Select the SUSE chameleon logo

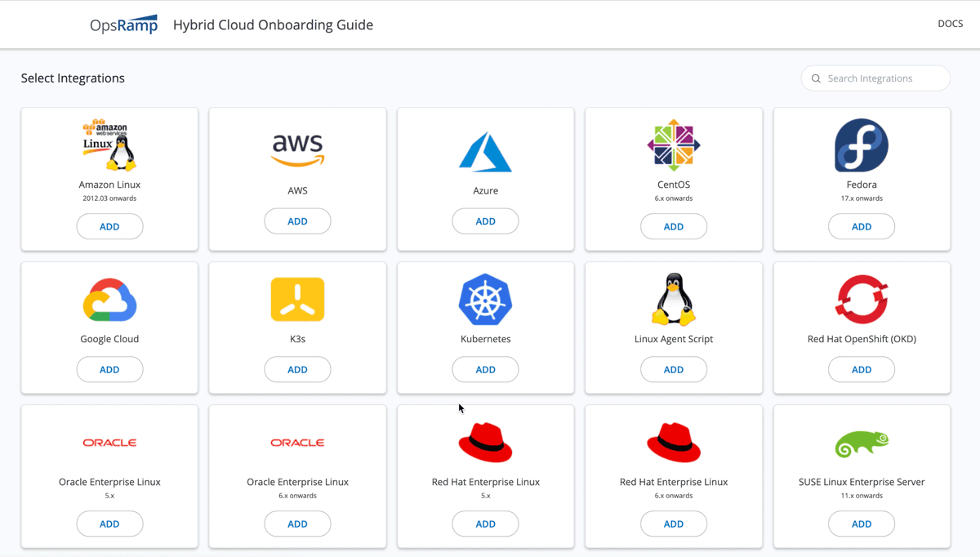(862, 443)
